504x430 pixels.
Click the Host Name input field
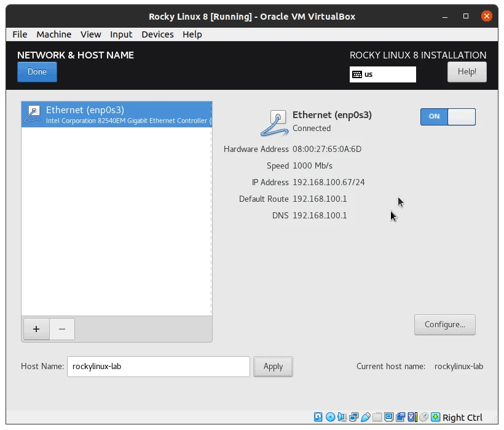[158, 366]
